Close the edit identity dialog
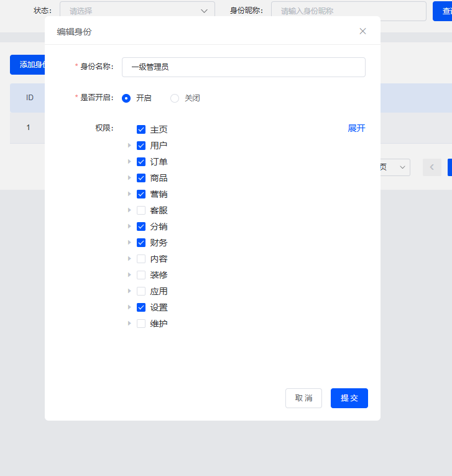Viewport: 452px width, 476px height. (362, 31)
